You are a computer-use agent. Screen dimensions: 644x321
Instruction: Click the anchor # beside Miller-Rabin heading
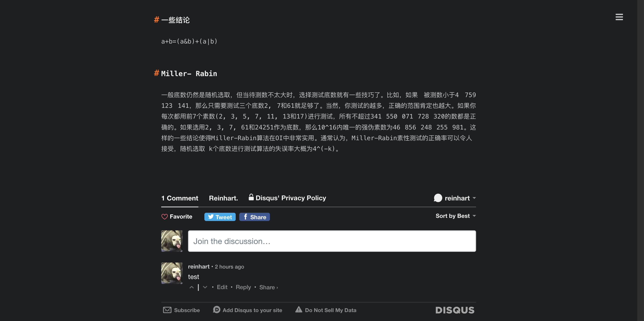click(156, 73)
